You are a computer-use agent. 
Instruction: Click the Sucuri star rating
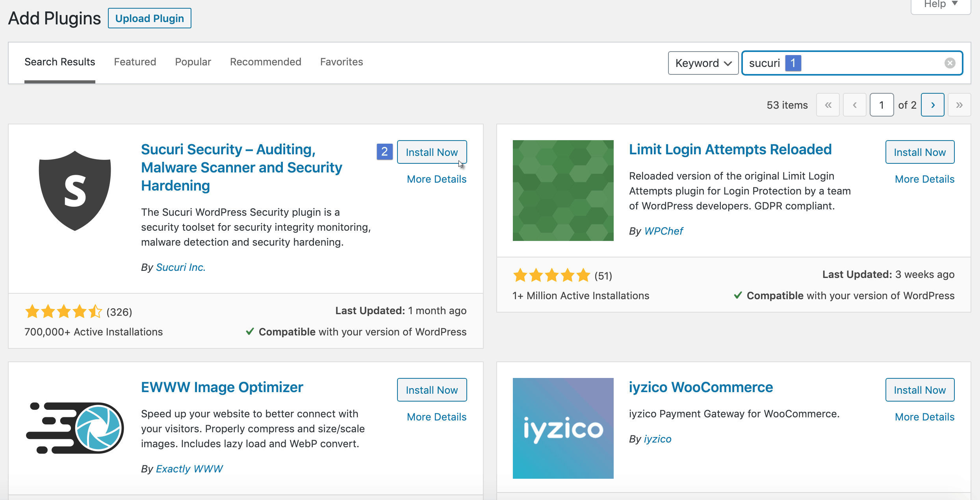click(x=63, y=312)
